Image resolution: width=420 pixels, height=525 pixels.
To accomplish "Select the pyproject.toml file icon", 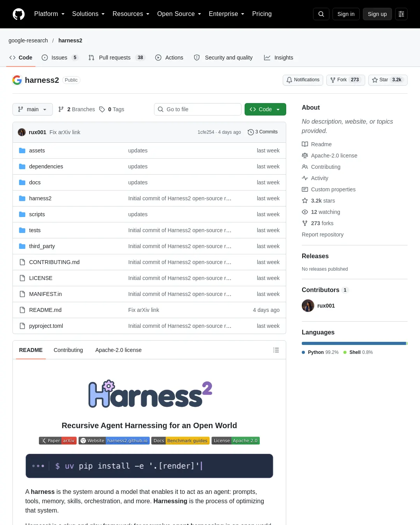I will click(22, 326).
